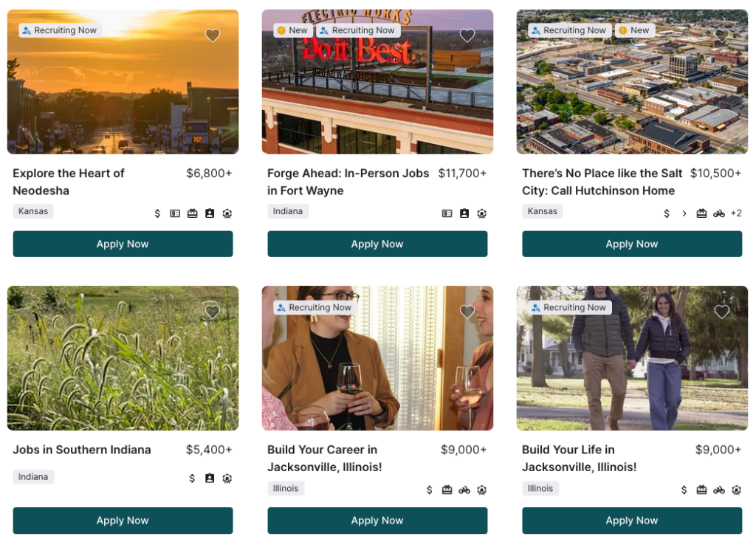Click the ID badge icon on the Fort Wayne card
Screen dimensions: 756x542
click(x=464, y=213)
